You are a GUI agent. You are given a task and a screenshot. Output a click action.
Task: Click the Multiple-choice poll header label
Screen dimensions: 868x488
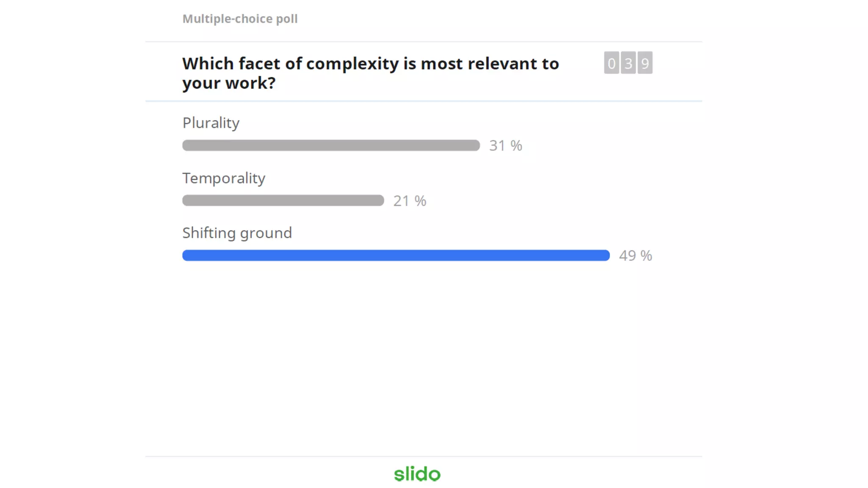pos(240,19)
